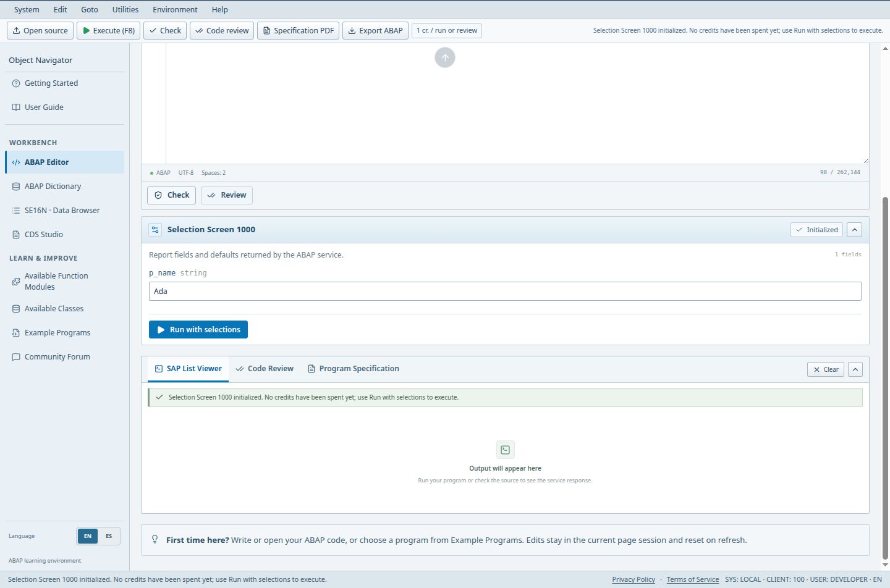Select ABAP Editor in the Workbench
The height and width of the screenshot is (588, 890).
click(x=64, y=162)
